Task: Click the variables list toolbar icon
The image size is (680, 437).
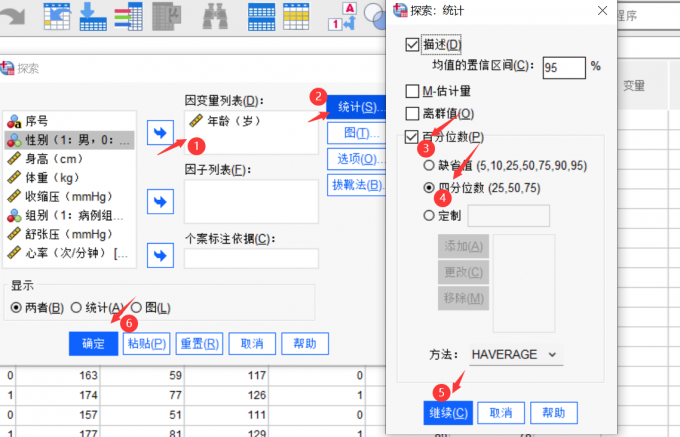Action: 129,16
